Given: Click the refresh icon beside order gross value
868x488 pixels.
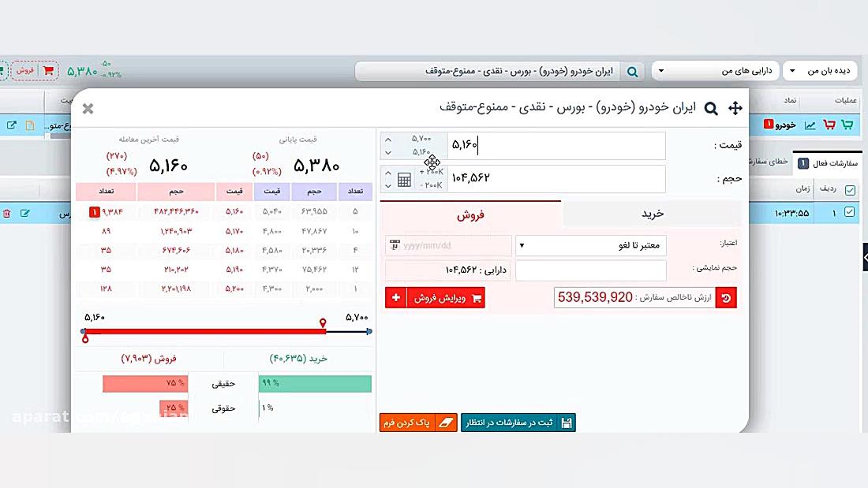Looking at the screenshot, I should point(726,298).
